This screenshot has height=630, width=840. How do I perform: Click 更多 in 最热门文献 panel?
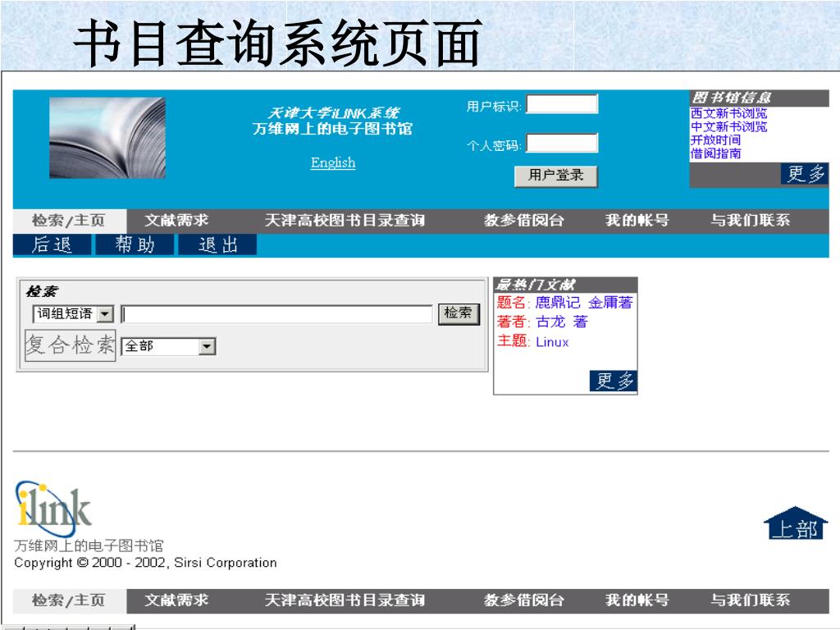614,381
